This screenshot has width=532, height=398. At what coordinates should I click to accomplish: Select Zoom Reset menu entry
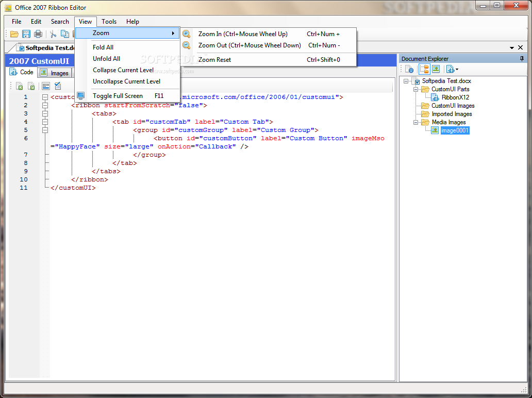tap(269, 60)
